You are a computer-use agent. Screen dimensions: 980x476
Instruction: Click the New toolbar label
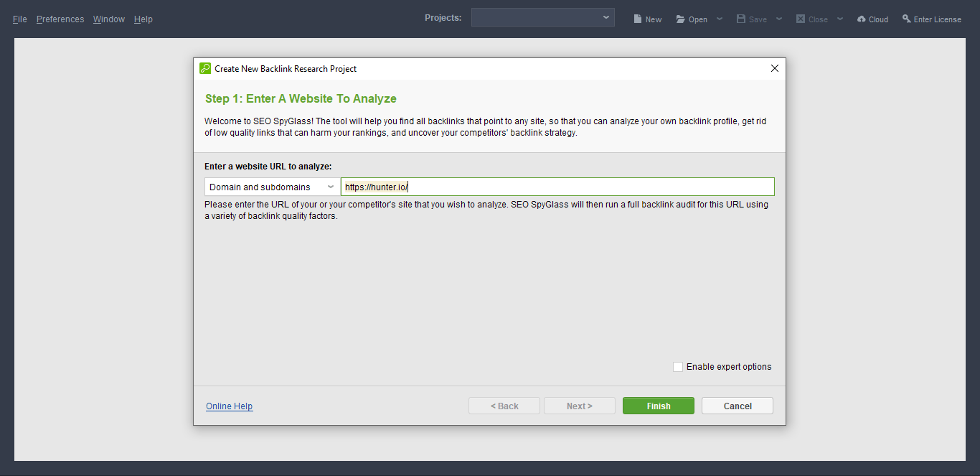click(654, 20)
